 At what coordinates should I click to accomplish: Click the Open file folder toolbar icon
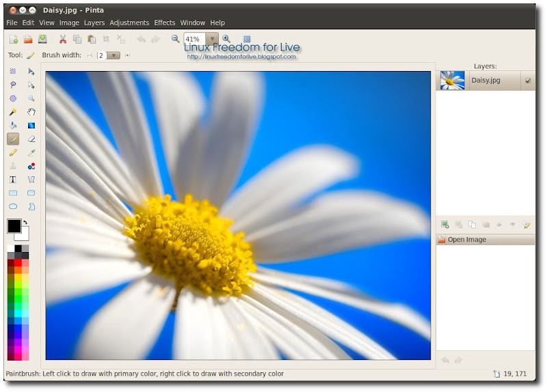click(x=28, y=39)
